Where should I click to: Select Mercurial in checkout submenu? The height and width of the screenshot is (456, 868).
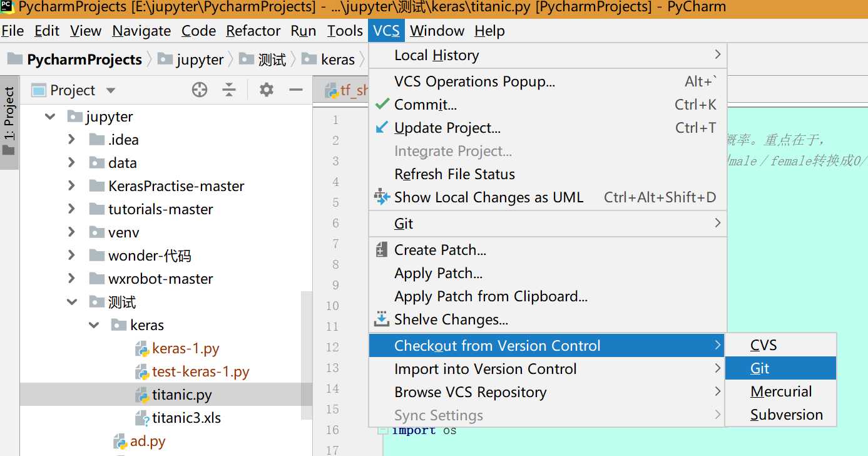(x=780, y=391)
